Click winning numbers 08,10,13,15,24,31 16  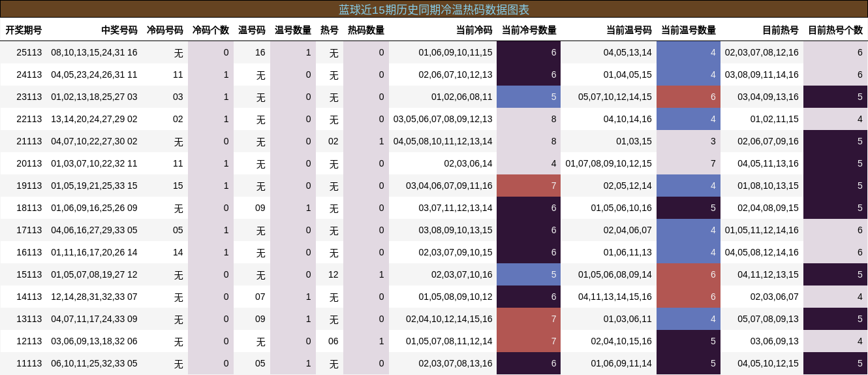pos(94,52)
